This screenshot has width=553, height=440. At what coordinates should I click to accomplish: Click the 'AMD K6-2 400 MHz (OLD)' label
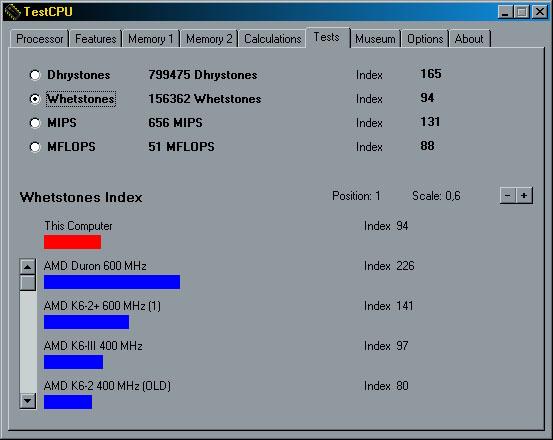(x=107, y=386)
